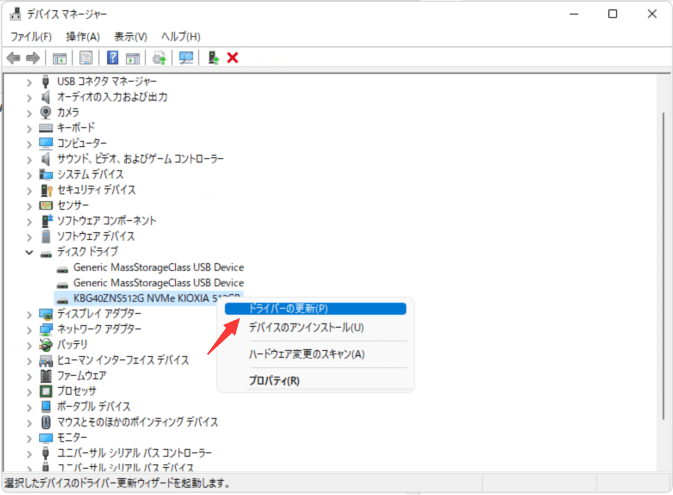Open the 操作(A) menu
The image size is (673, 495).
point(83,36)
